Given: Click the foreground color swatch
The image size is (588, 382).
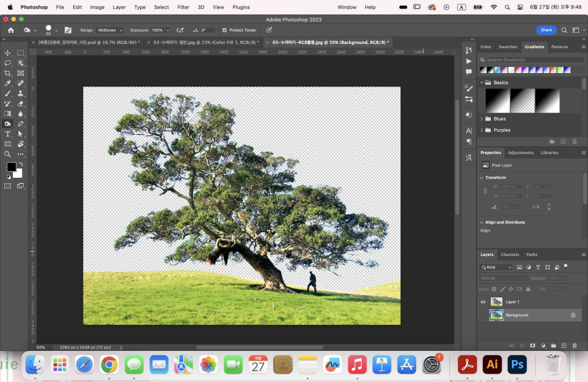Looking at the screenshot, I should tap(11, 167).
